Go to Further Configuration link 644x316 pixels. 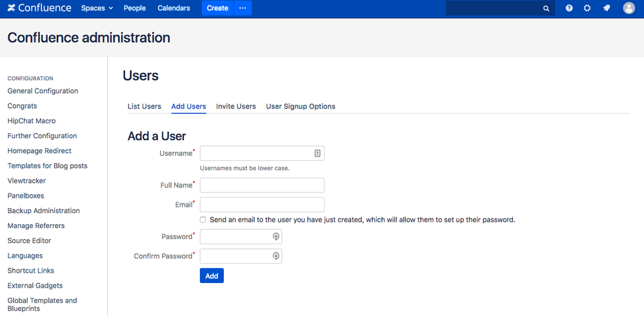click(43, 136)
